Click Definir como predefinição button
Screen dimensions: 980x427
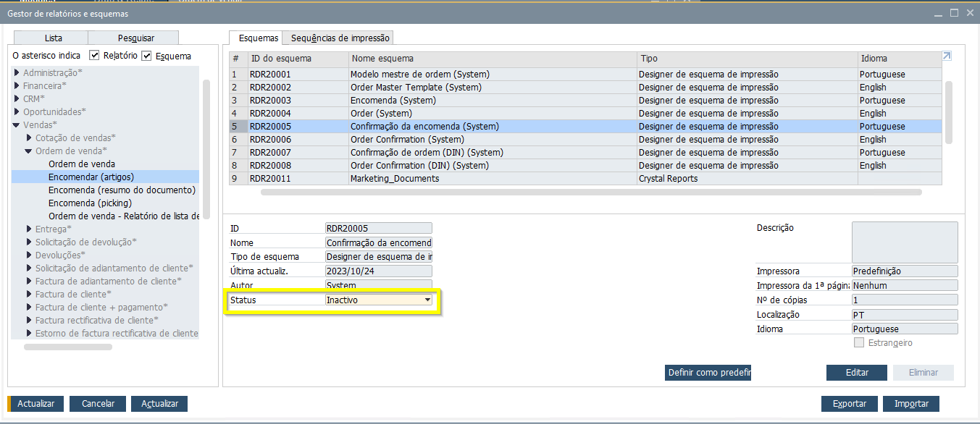pos(708,373)
